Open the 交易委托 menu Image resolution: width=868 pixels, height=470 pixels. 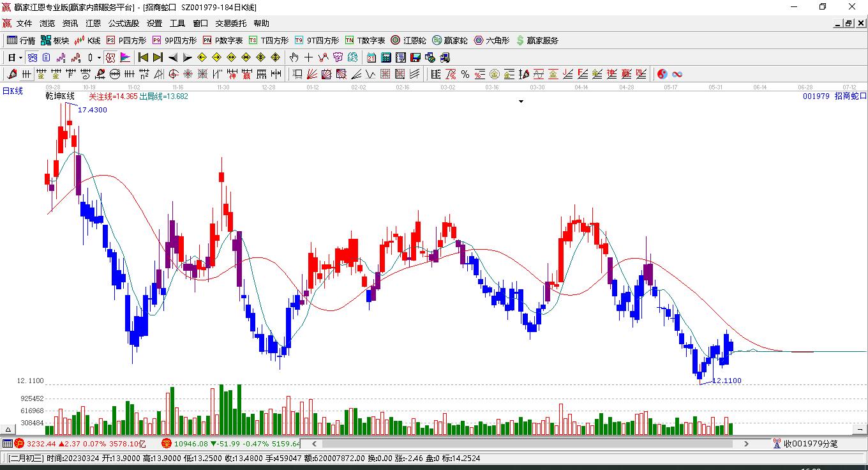tap(231, 23)
